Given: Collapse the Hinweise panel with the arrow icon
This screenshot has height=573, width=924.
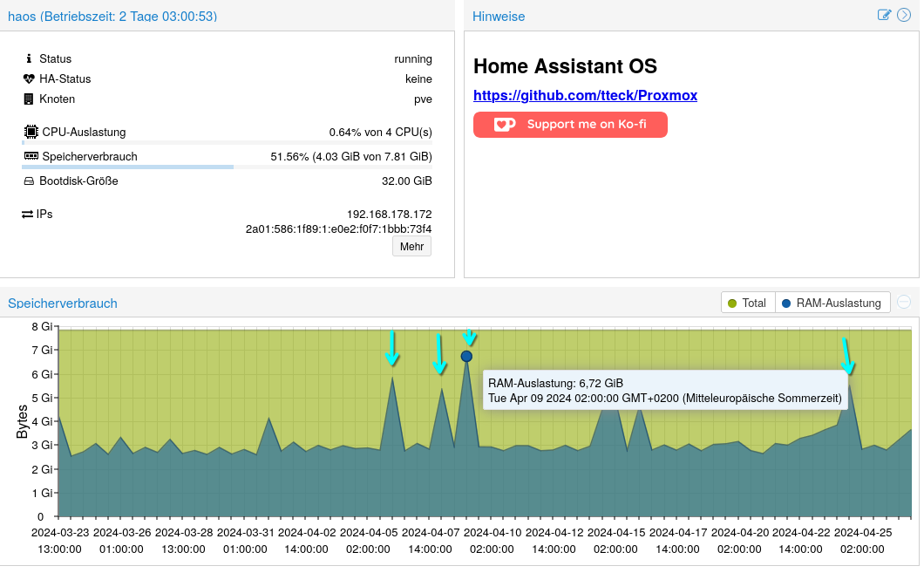Looking at the screenshot, I should pos(904,16).
